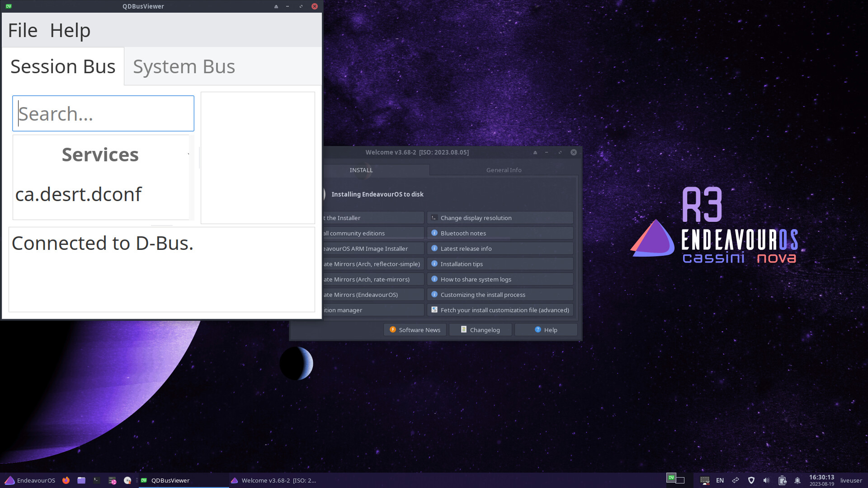Open the General Info tab in Welcome window

[504, 170]
